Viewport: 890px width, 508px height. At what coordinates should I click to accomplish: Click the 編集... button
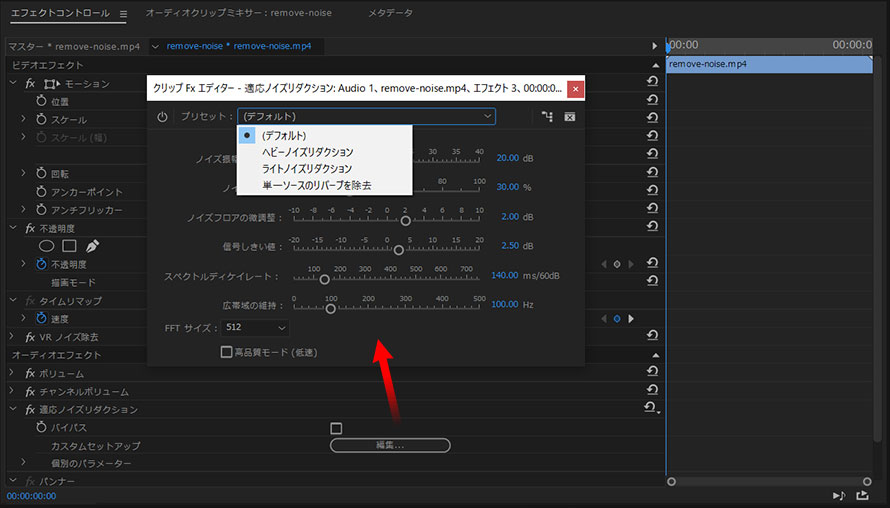390,445
